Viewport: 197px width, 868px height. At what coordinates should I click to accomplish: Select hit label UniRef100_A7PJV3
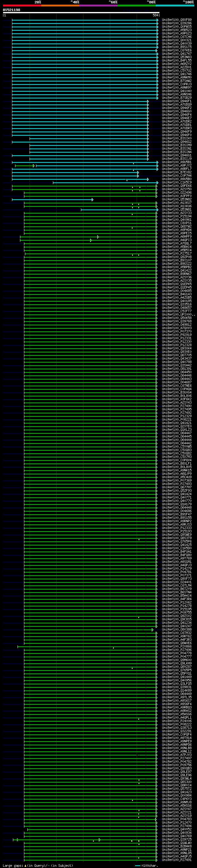click(x=176, y=755)
